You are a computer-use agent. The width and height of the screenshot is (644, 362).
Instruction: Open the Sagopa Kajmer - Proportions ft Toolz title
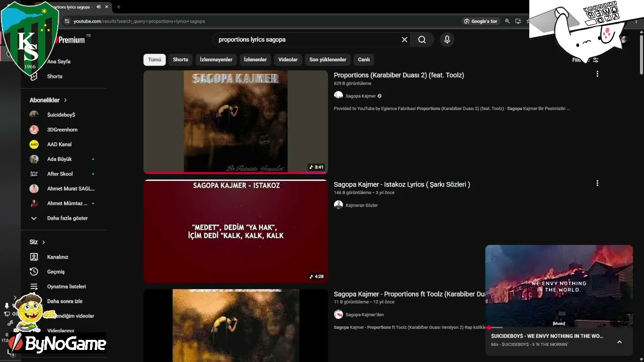[409, 294]
